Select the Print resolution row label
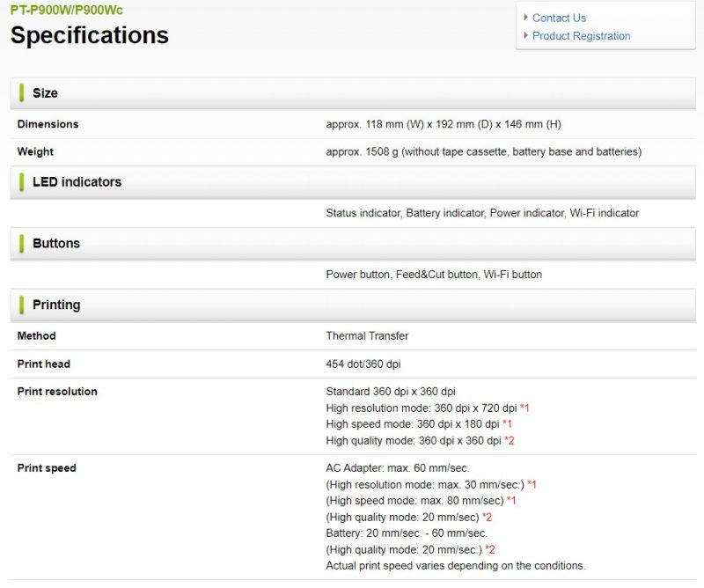Viewport: 704px width, 588px height. pos(57,392)
